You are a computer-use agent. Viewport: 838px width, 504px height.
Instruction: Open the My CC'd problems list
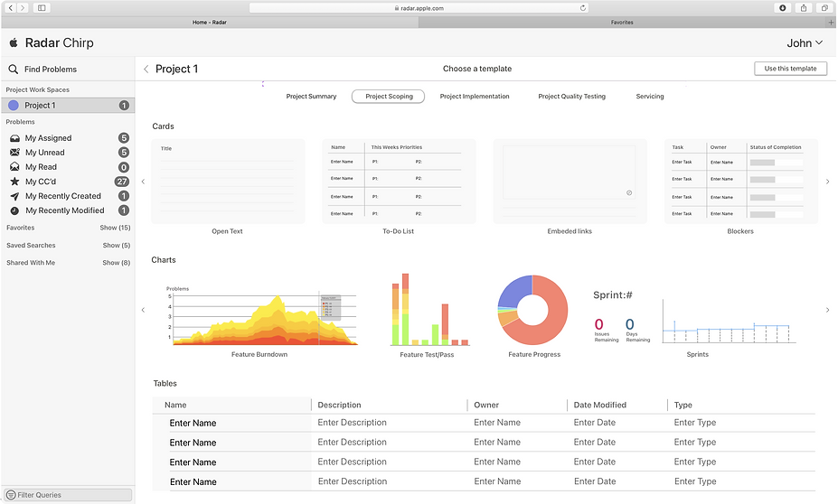pyautogui.click(x=69, y=182)
